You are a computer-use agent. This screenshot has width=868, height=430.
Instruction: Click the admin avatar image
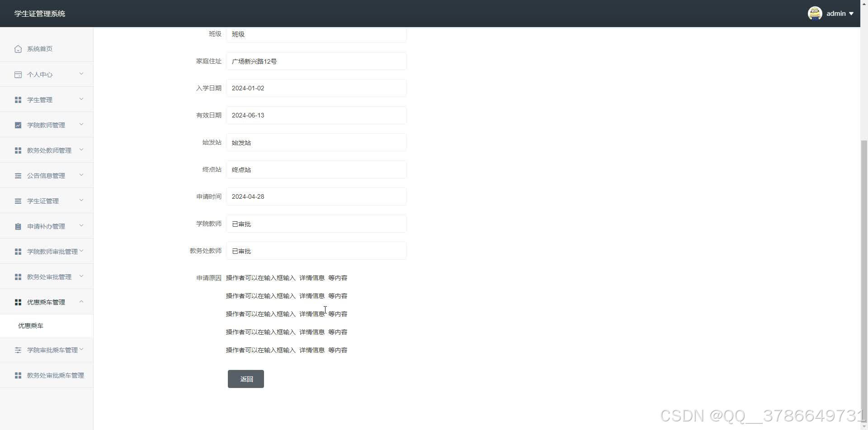(x=815, y=14)
